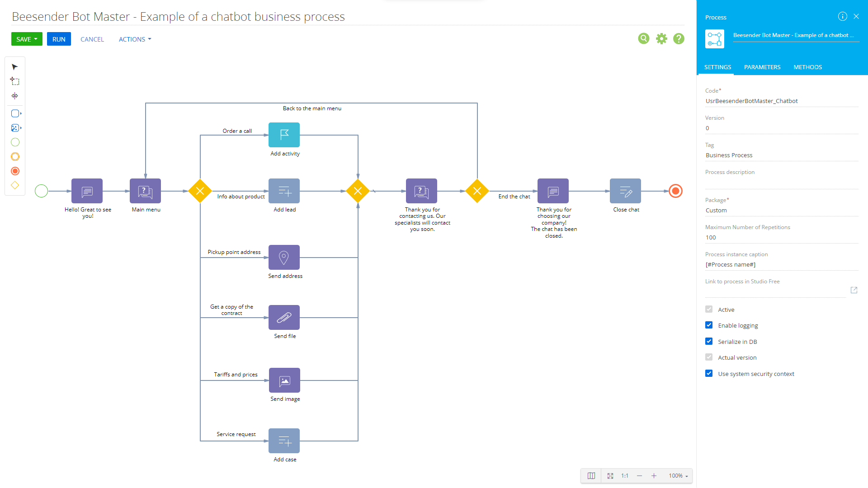The height and width of the screenshot is (488, 868).
Task: Select the chat has been closed message element
Action: click(553, 191)
